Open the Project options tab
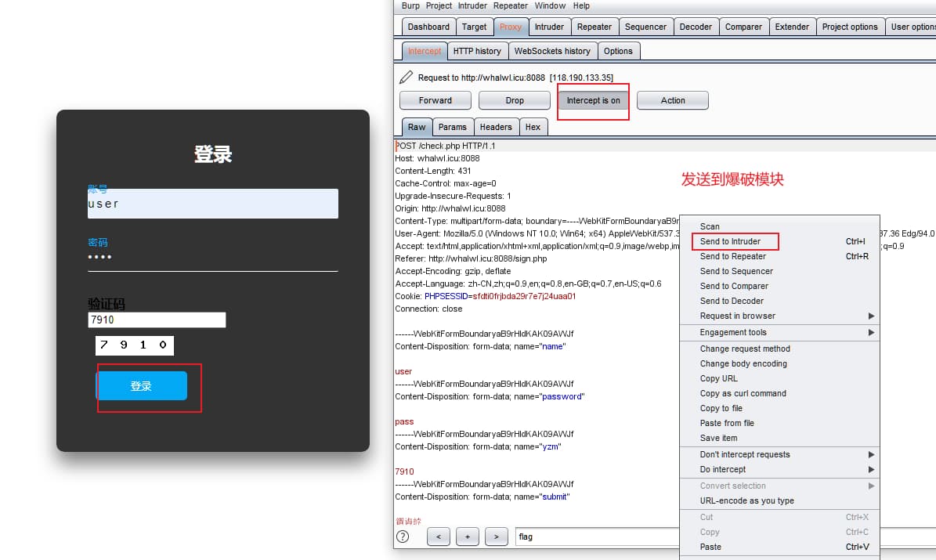The height and width of the screenshot is (560, 936). (x=850, y=27)
